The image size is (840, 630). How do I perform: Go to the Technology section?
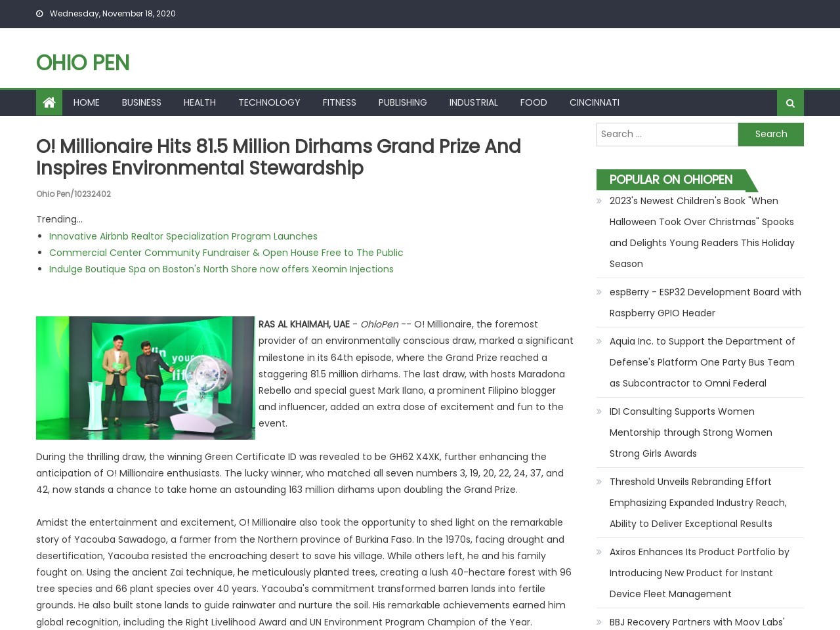(269, 102)
